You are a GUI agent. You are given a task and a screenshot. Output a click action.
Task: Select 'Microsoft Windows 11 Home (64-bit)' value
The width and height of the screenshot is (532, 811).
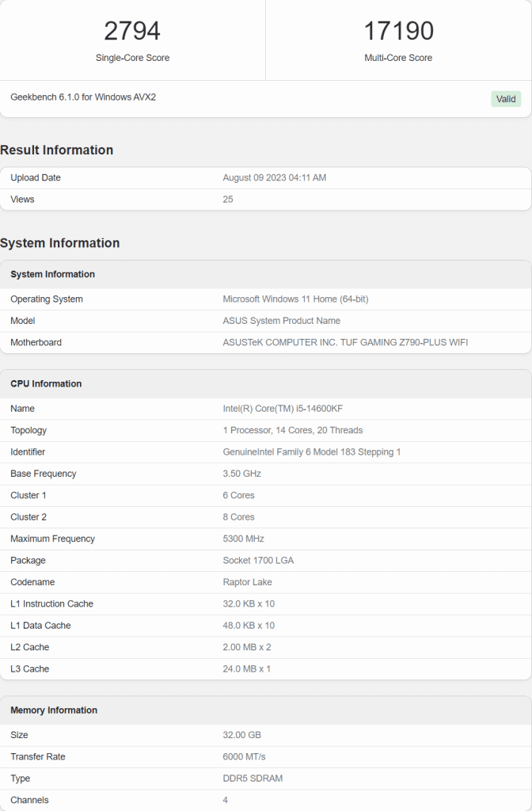(296, 299)
